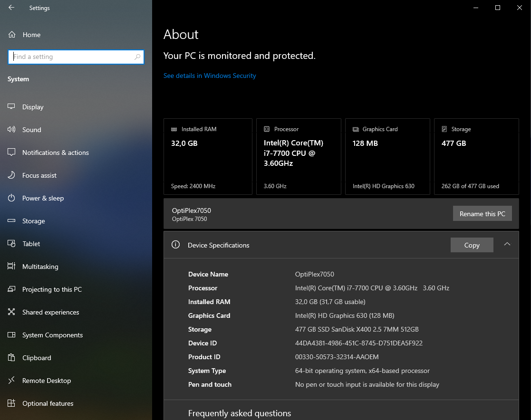Open Remote Desktop settings
The width and height of the screenshot is (531, 420).
tap(46, 381)
